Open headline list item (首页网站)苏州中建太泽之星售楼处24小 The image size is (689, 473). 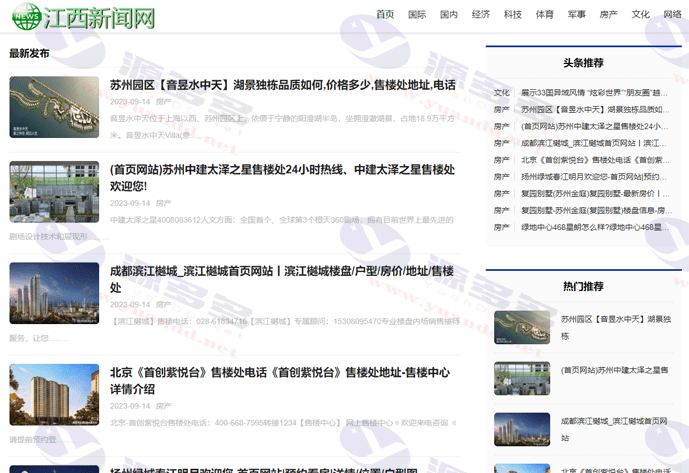(594, 127)
